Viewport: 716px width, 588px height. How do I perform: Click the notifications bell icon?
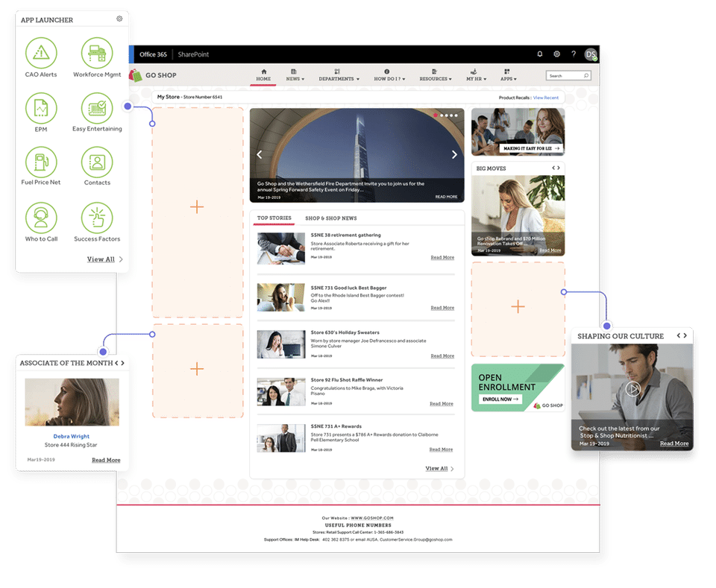(540, 54)
